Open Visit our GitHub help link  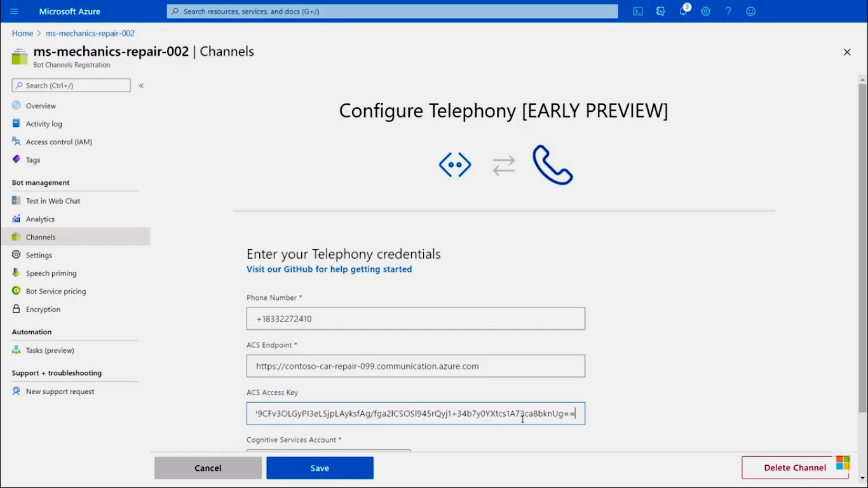point(329,269)
